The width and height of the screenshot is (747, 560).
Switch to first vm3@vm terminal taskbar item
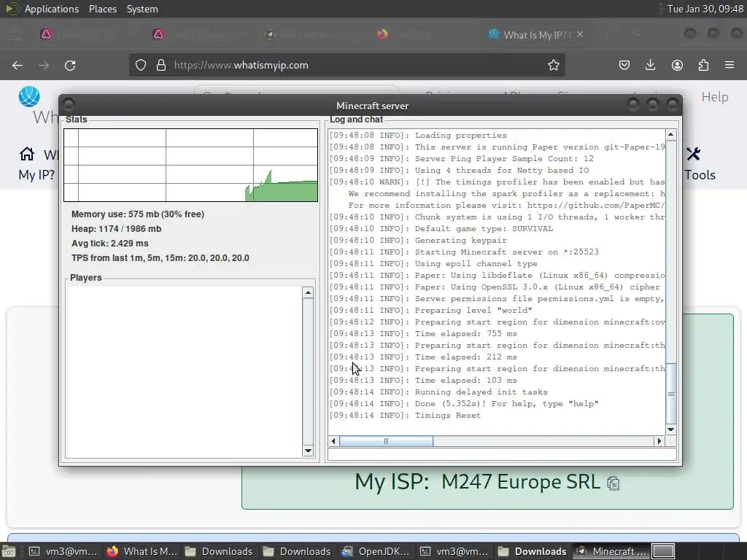pyautogui.click(x=63, y=551)
